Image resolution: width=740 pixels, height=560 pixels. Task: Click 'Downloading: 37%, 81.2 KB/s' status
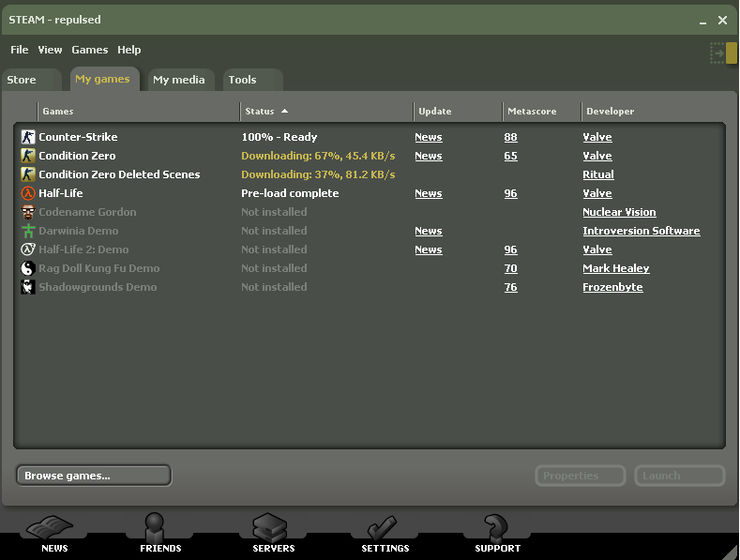click(x=318, y=174)
